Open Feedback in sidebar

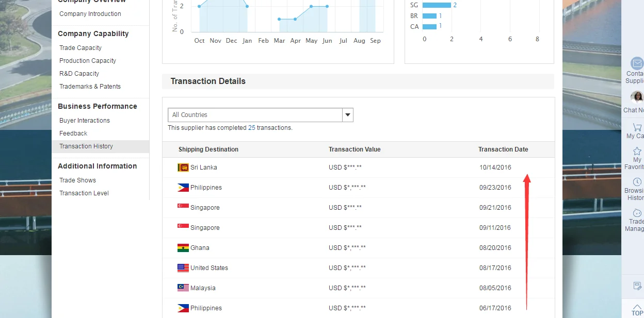73,133
